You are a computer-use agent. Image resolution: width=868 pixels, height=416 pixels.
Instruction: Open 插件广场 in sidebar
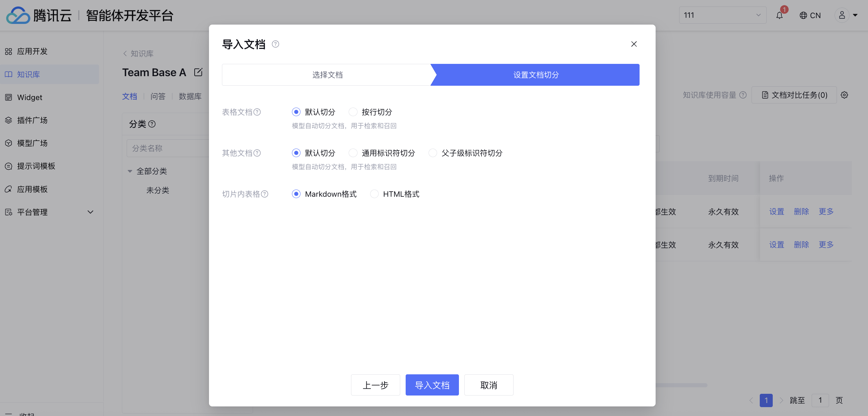point(32,120)
